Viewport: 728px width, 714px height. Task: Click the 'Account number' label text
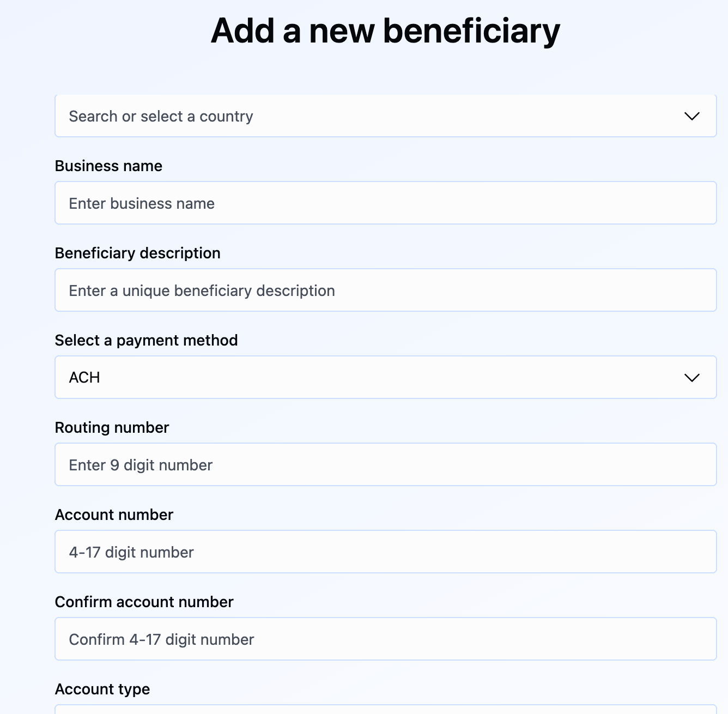114,515
